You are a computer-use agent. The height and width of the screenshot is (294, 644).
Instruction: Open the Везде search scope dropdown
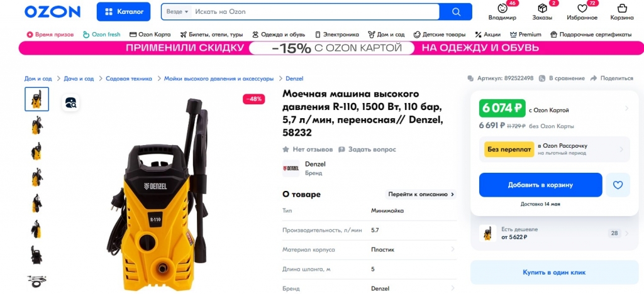point(177,12)
